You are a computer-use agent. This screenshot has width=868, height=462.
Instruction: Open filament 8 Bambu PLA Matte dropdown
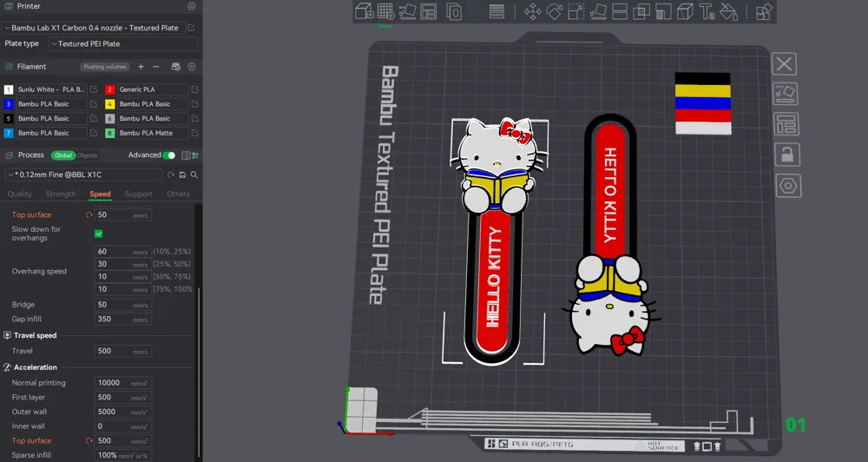coord(152,133)
